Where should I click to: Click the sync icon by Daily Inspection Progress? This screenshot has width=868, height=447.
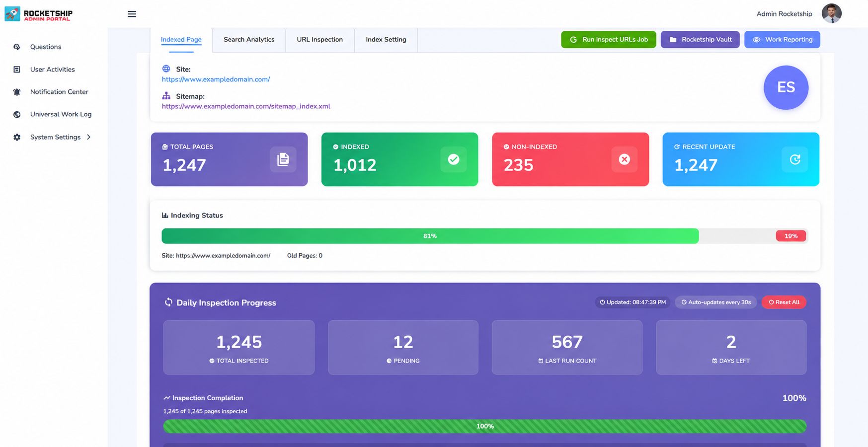168,302
